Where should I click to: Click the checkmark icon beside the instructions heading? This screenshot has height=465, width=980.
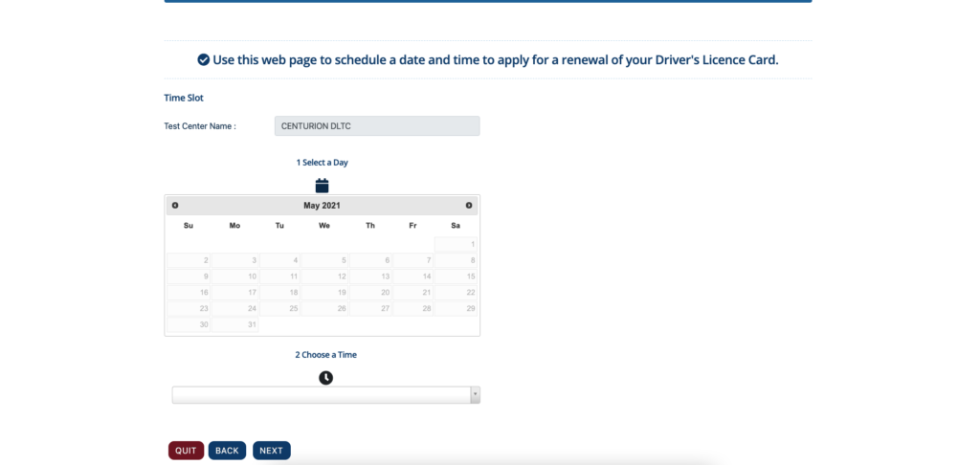pos(203,60)
